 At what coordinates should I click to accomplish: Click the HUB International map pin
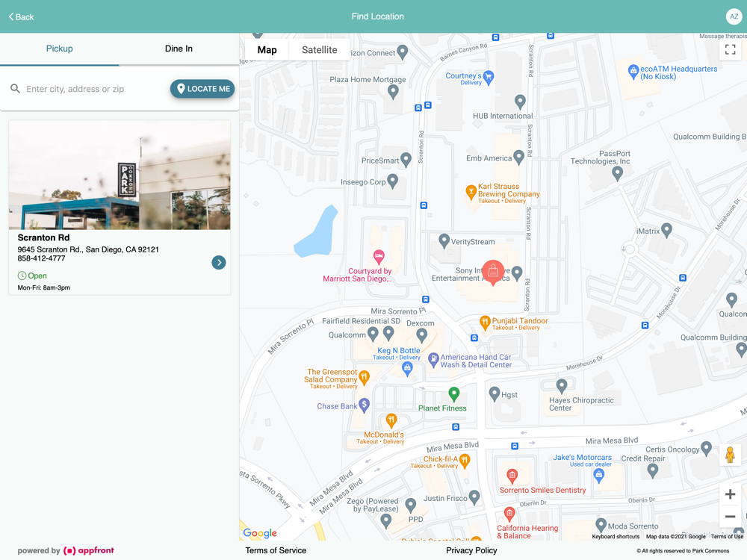[x=520, y=102]
